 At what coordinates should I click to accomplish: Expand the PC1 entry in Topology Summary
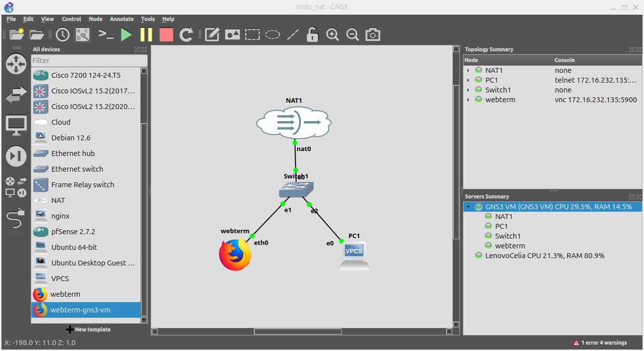click(468, 80)
